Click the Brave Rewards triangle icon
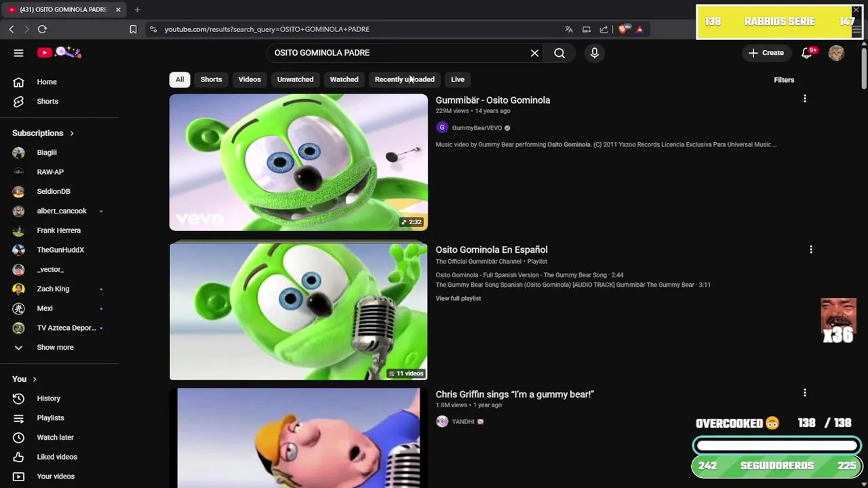868x488 pixels. [639, 29]
